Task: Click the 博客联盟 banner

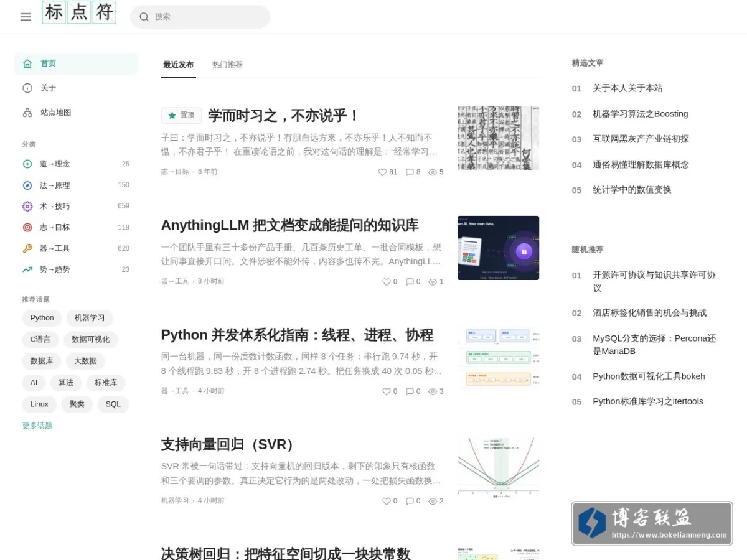Action: point(652,524)
